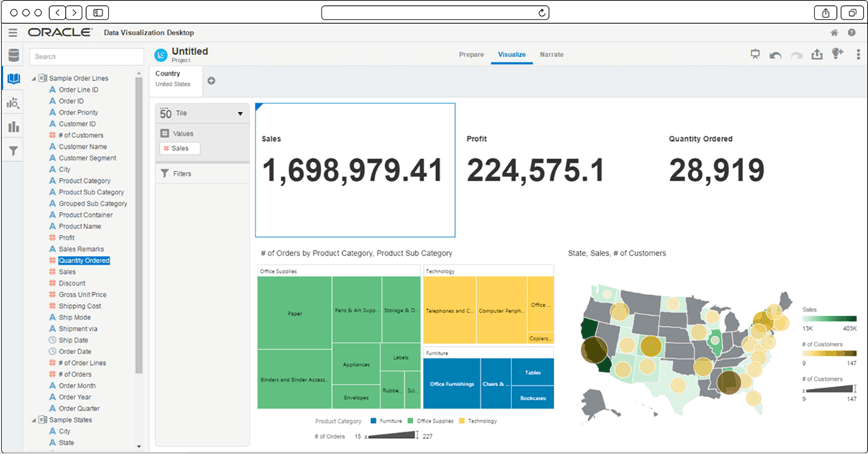This screenshot has width=868, height=454.
Task: Select Quantity Ordered in the data panel
Action: 84,260
